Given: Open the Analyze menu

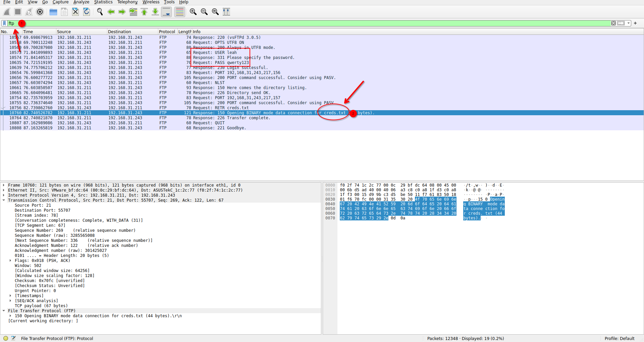Looking at the screenshot, I should tap(81, 2).
